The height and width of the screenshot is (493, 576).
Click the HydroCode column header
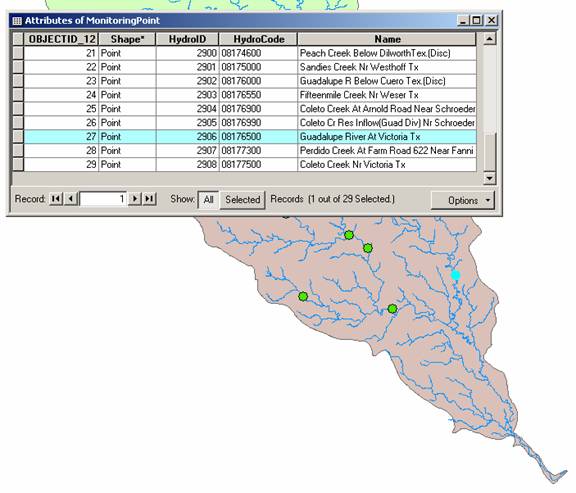[x=258, y=39]
